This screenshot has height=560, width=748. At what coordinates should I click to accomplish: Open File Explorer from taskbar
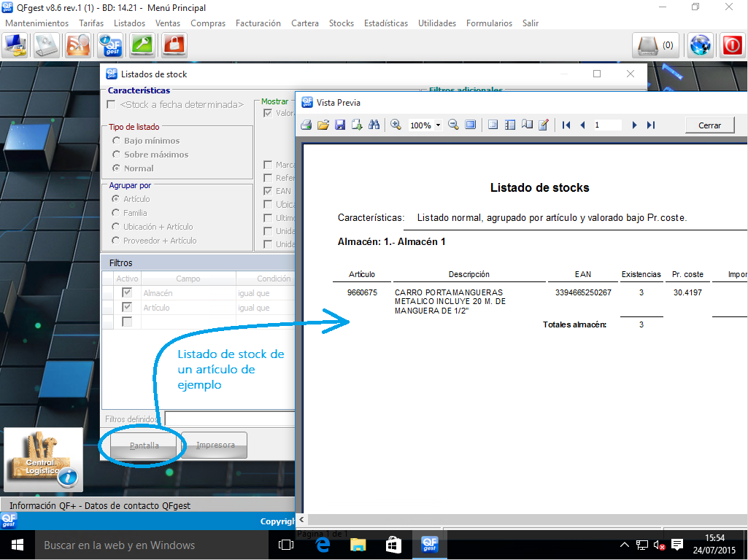[358, 545]
